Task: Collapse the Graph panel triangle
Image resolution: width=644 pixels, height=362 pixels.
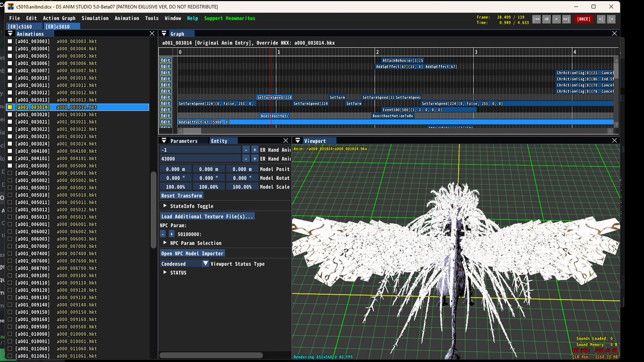Action: click(x=163, y=34)
